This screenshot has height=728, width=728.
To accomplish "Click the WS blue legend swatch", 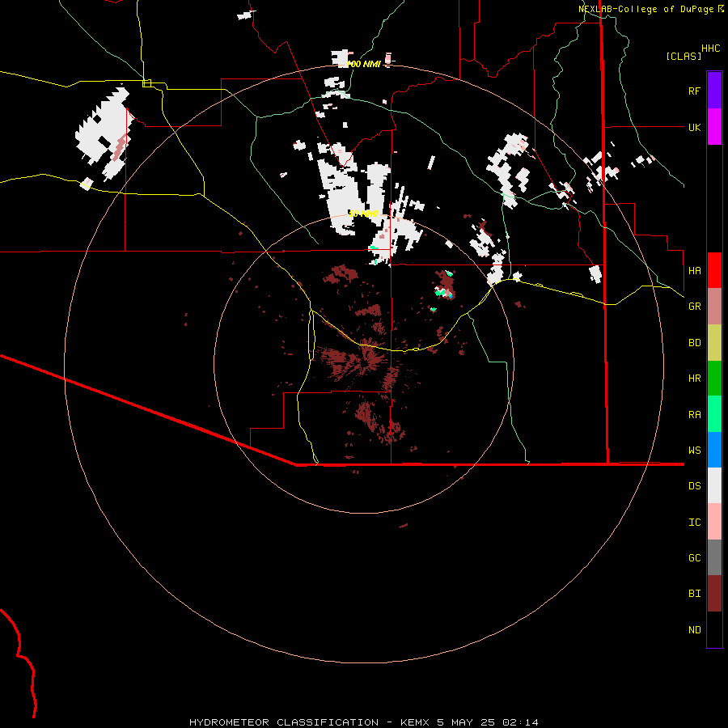I will 714,450.
